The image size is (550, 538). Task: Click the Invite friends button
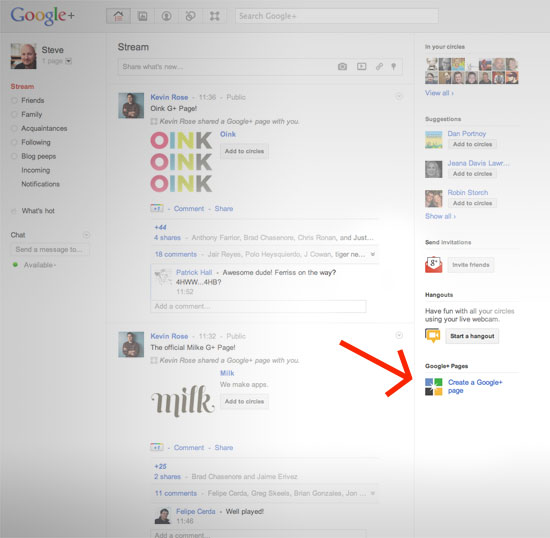pos(471,265)
